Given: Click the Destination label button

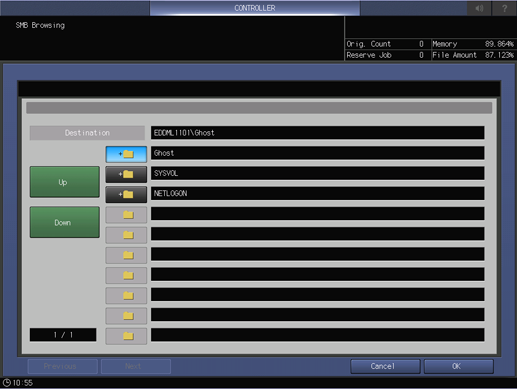Looking at the screenshot, I should click(x=87, y=133).
